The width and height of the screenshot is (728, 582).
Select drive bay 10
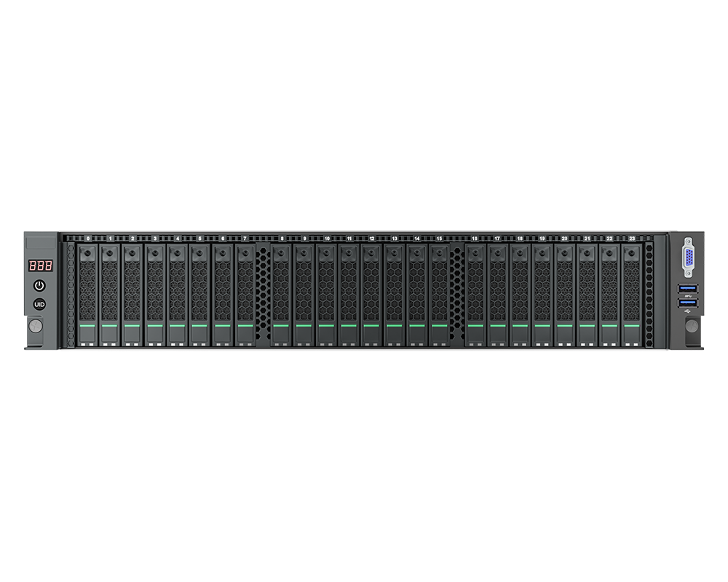[326, 295]
